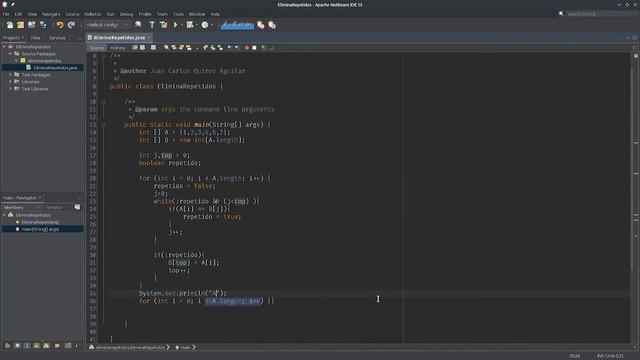This screenshot has width=640, height=360.
Task: Toggle Show Non-Public Members lock filter
Action: point(37,346)
